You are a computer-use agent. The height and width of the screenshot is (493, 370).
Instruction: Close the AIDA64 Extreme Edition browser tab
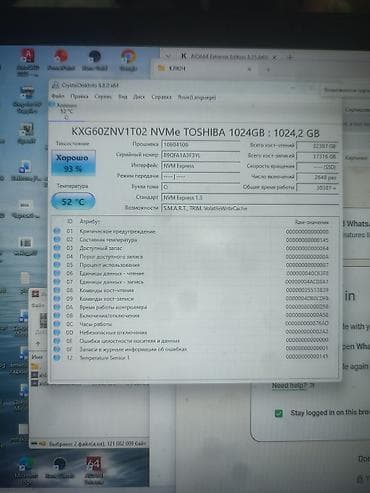[x=275, y=57]
